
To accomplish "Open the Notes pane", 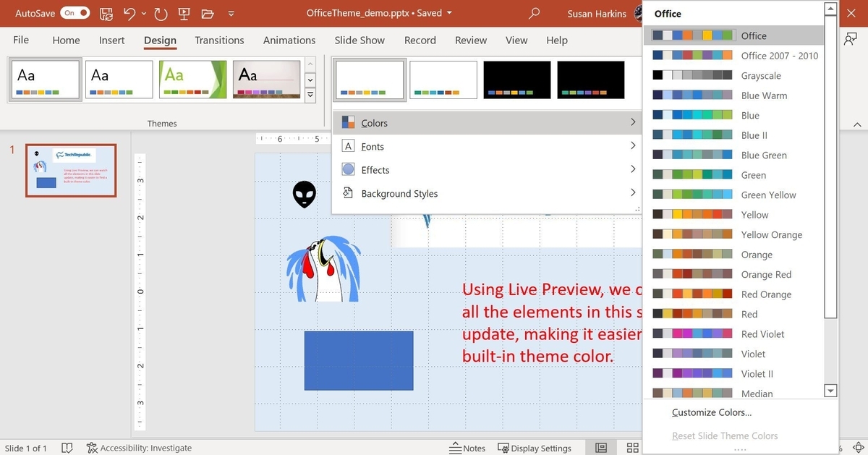I will tap(467, 448).
